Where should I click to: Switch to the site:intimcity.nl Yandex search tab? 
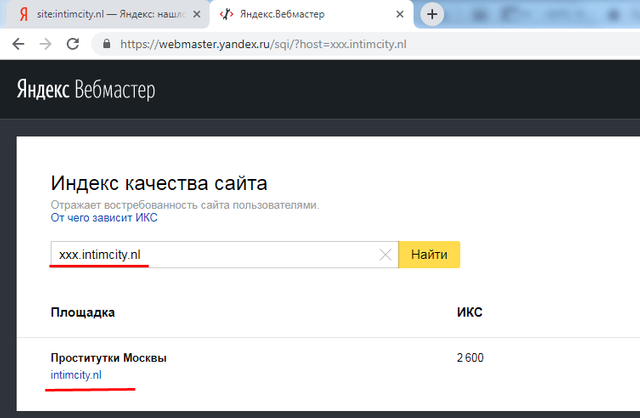click(x=110, y=14)
